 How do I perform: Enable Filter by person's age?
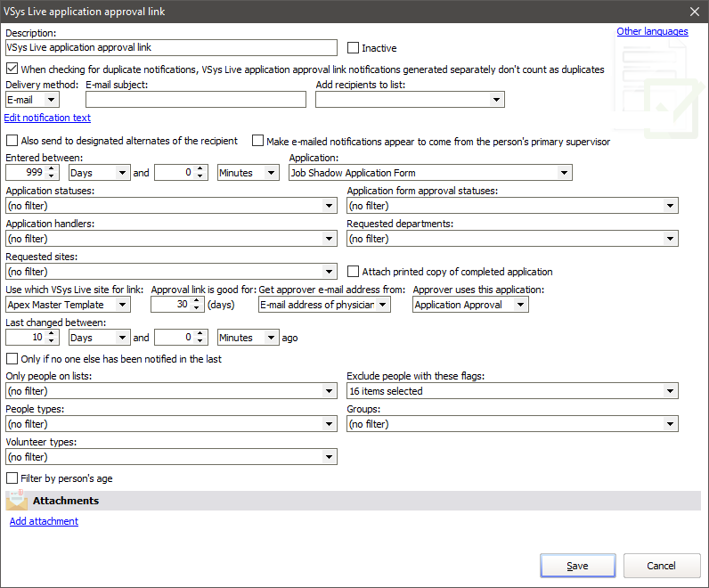[12, 478]
